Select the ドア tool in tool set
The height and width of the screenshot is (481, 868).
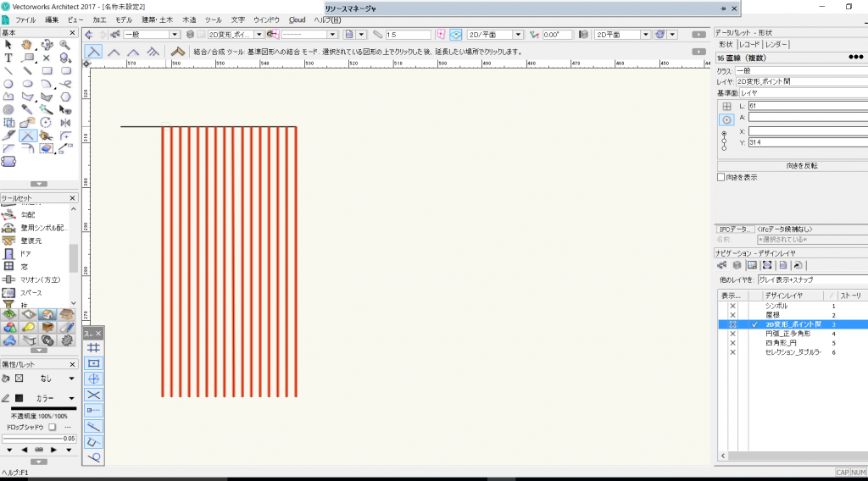25,254
